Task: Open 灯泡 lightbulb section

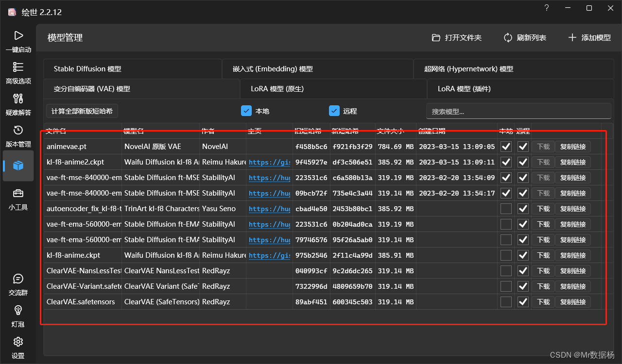Action: pos(18,316)
